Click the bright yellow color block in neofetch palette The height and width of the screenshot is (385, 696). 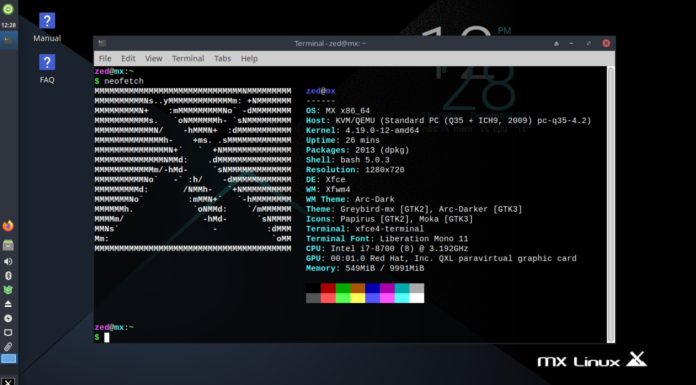coord(357,298)
